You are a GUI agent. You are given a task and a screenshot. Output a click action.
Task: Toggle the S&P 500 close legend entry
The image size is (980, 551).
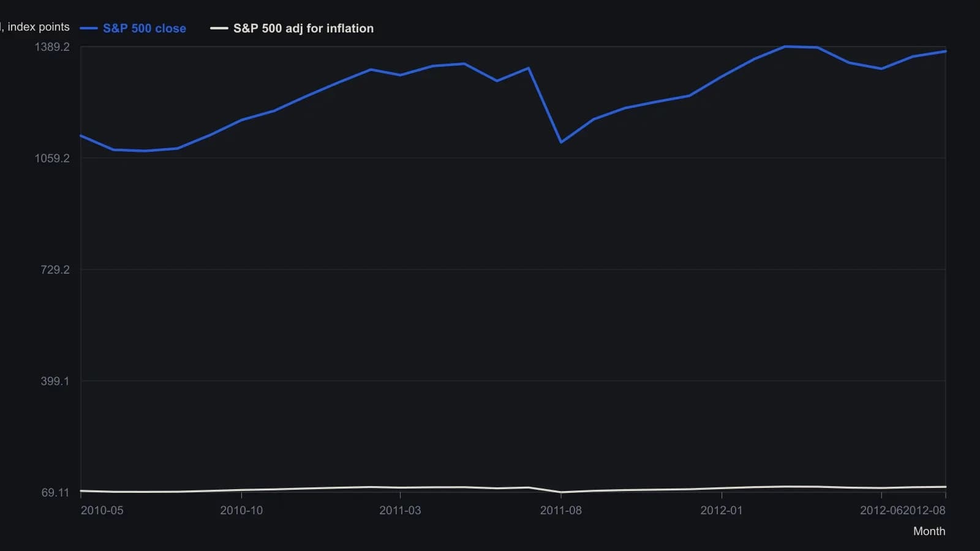coord(133,28)
